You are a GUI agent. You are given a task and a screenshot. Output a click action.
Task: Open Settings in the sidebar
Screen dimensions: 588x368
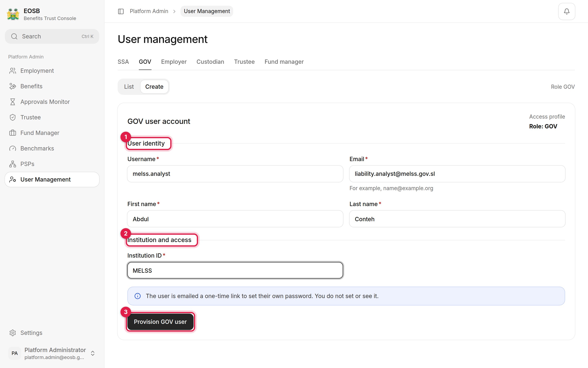(52, 333)
